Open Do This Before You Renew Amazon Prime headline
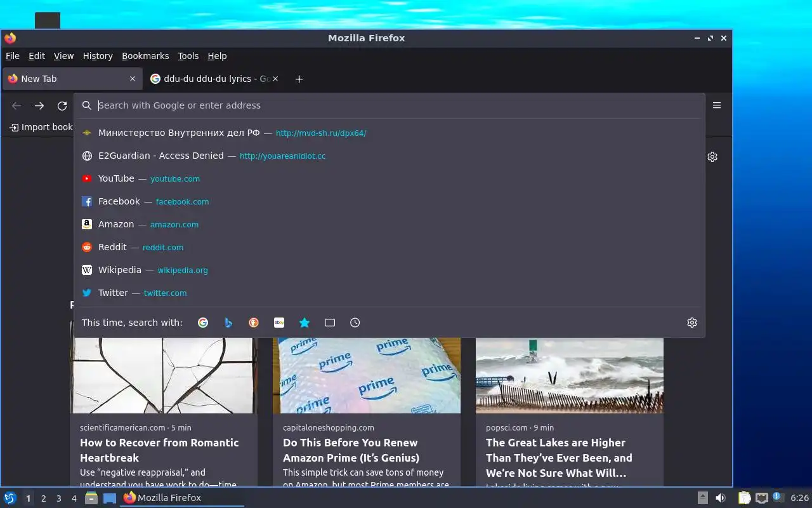This screenshot has width=812, height=508. coord(351,450)
